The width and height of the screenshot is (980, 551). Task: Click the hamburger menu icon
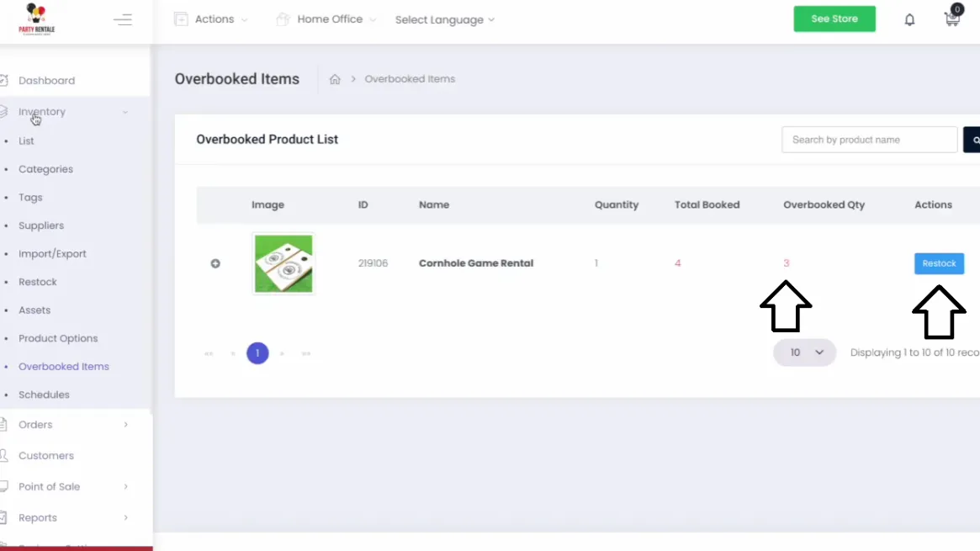coord(123,19)
